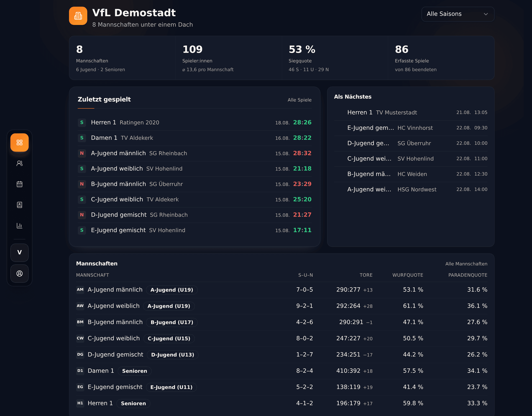Click the 28:26 result against Ratingen 2020

click(x=302, y=123)
